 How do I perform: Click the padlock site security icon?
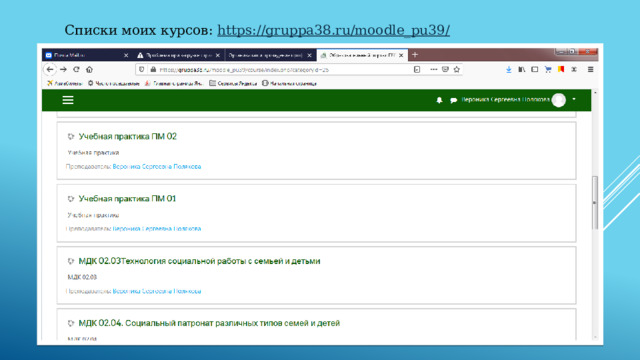153,69
